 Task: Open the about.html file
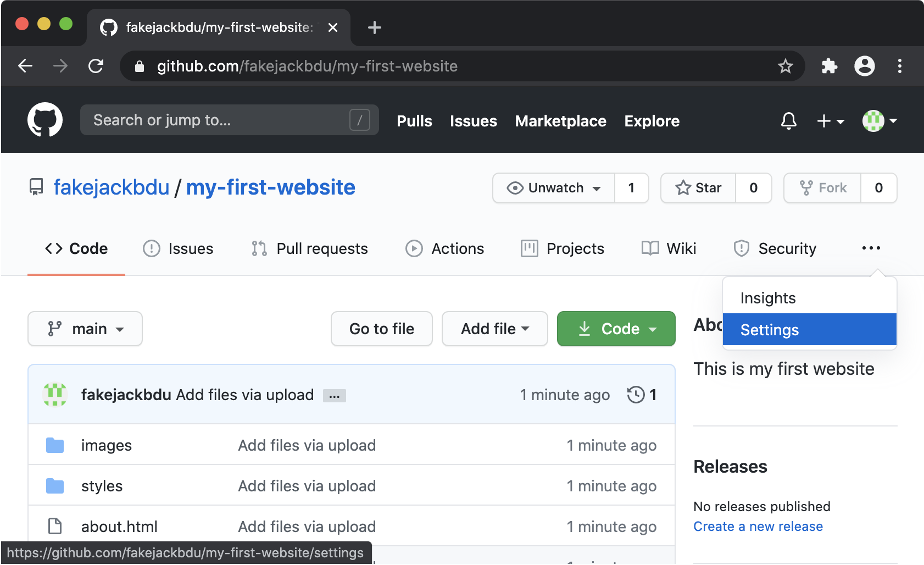(119, 527)
